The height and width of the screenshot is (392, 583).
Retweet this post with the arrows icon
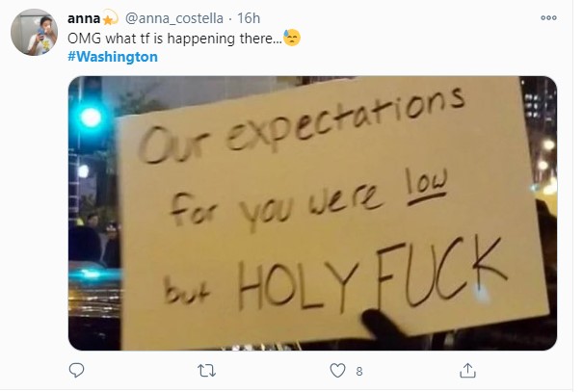206,370
